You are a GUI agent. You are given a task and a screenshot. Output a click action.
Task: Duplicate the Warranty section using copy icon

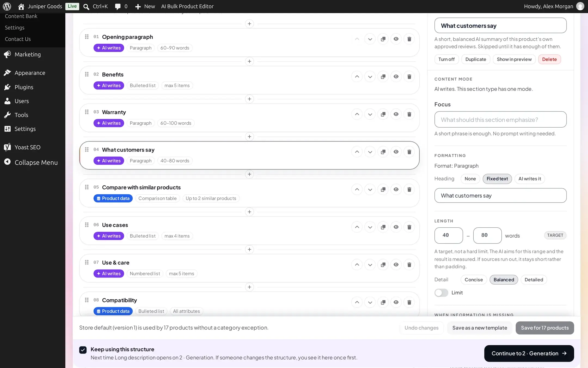point(383,114)
